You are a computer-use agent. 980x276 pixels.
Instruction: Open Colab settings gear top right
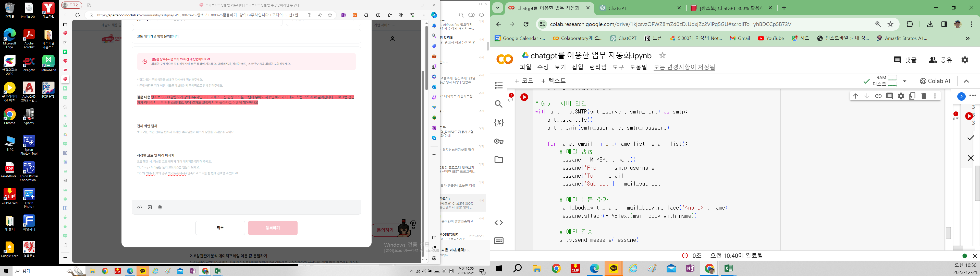(x=965, y=60)
